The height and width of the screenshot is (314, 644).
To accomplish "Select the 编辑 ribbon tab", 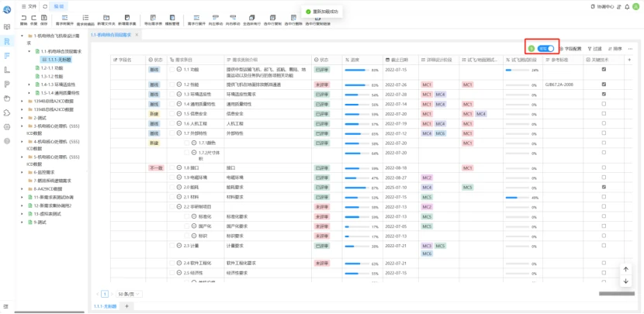I will click(x=58, y=6).
